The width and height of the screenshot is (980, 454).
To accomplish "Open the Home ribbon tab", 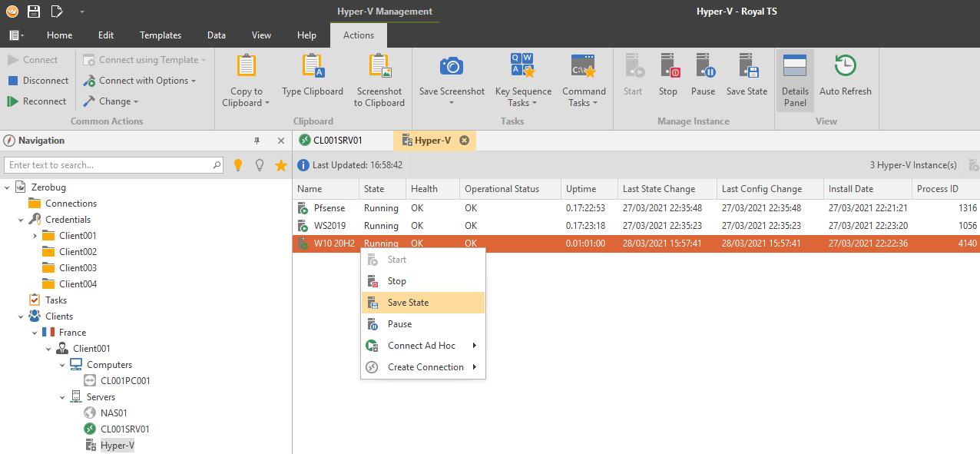I will click(x=60, y=35).
